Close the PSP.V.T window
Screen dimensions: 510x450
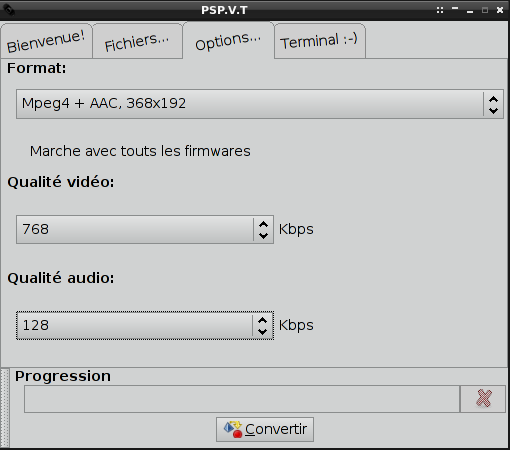pos(500,10)
